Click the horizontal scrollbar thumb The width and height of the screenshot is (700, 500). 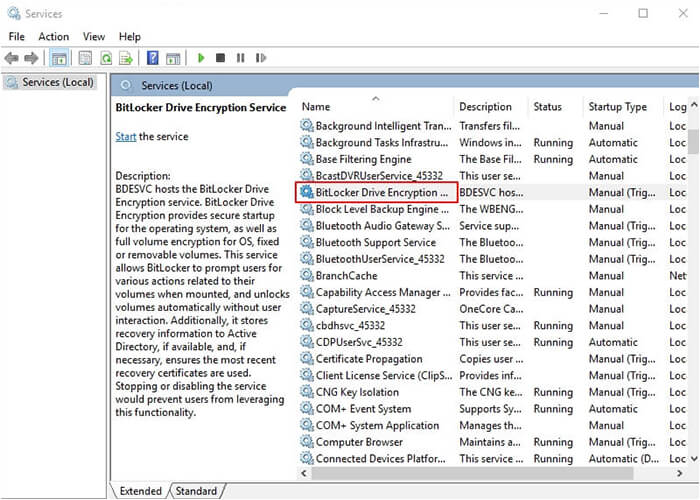pos(472,473)
